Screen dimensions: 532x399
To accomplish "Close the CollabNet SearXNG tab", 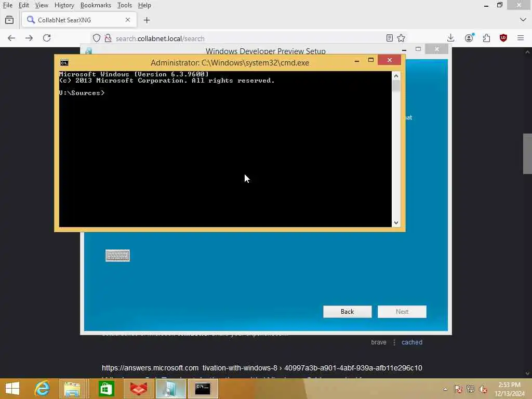I will click(128, 20).
